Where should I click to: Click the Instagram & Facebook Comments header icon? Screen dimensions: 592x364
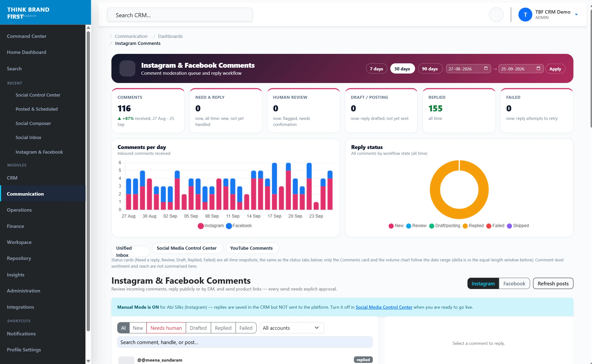127,68
